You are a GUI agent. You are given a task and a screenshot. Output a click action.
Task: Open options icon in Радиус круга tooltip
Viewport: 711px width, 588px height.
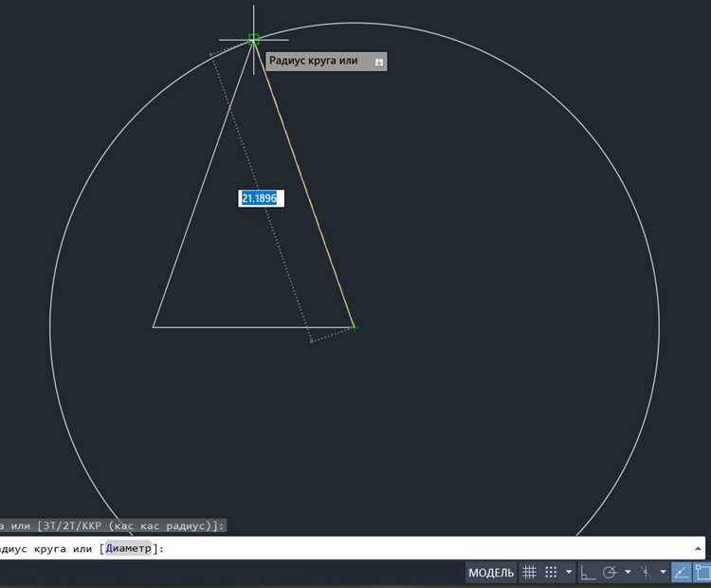(379, 63)
